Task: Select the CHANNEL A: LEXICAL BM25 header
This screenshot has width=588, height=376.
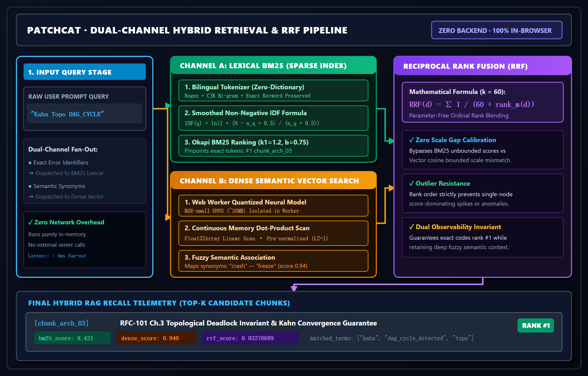Action: click(273, 66)
